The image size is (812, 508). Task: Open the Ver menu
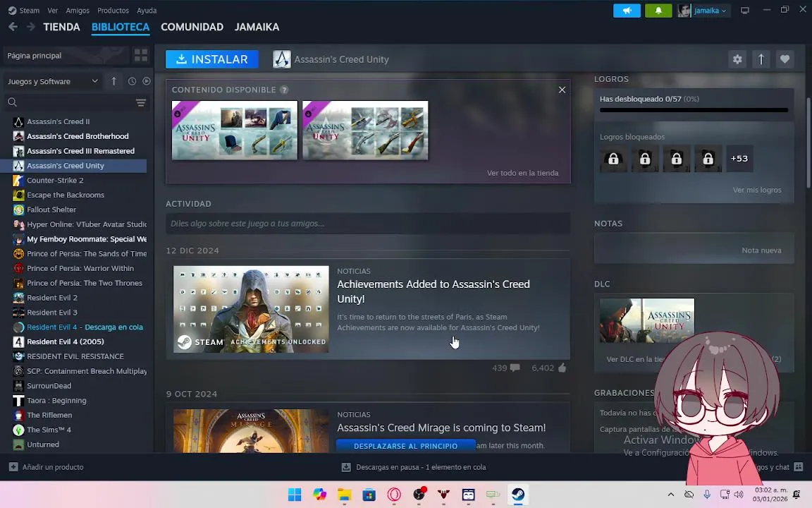53,11
